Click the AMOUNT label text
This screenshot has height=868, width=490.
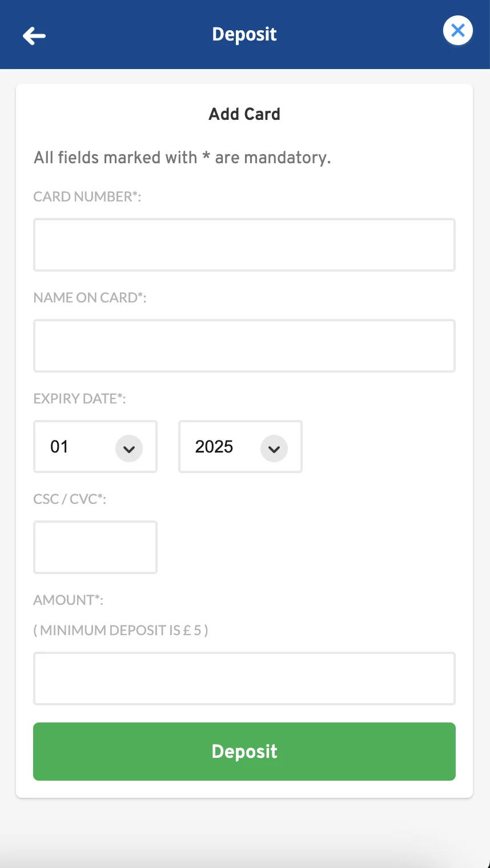click(68, 600)
